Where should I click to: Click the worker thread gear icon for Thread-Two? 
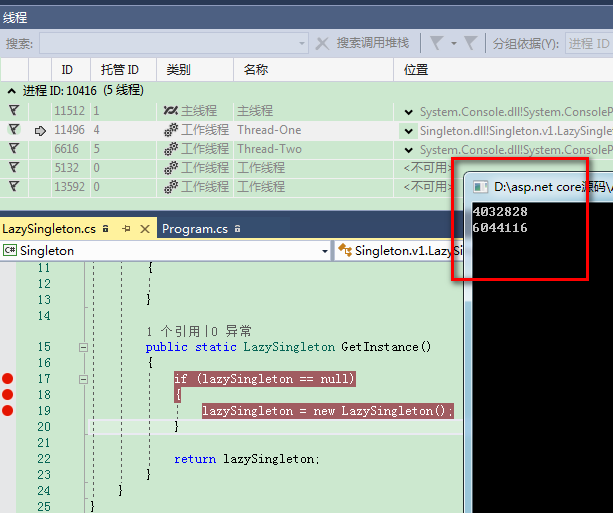click(x=171, y=149)
